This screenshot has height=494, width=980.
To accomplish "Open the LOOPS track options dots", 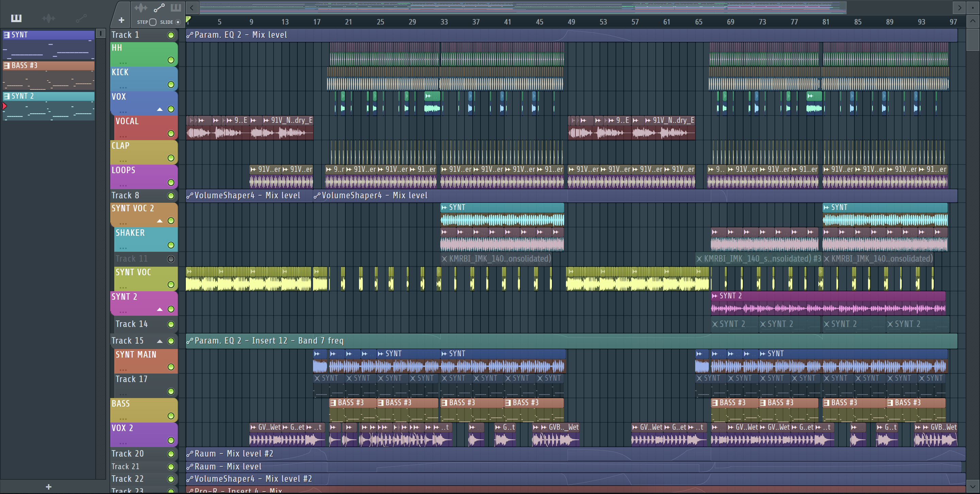I will (x=123, y=185).
